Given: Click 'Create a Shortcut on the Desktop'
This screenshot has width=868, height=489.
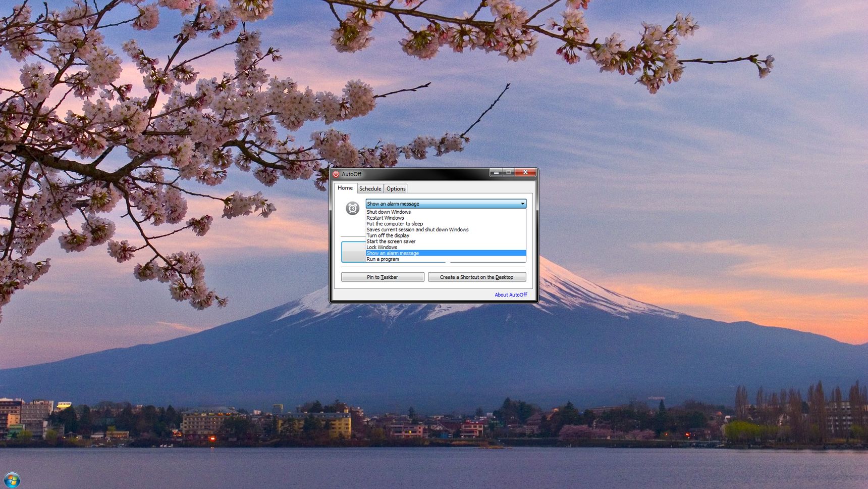Looking at the screenshot, I should click(x=477, y=277).
